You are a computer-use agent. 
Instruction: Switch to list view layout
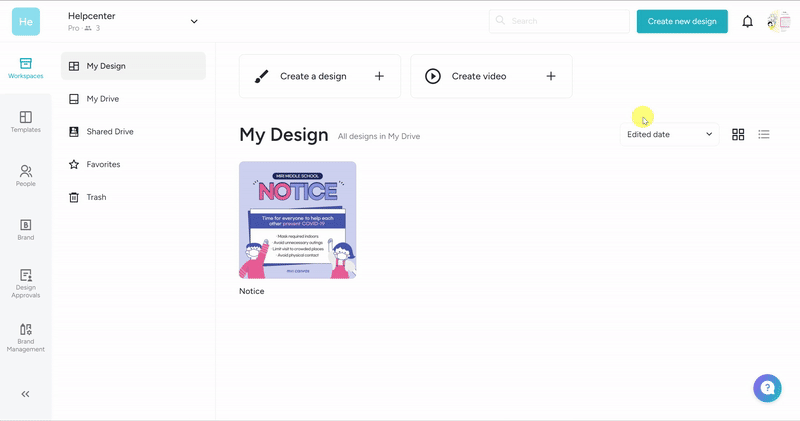pos(764,134)
